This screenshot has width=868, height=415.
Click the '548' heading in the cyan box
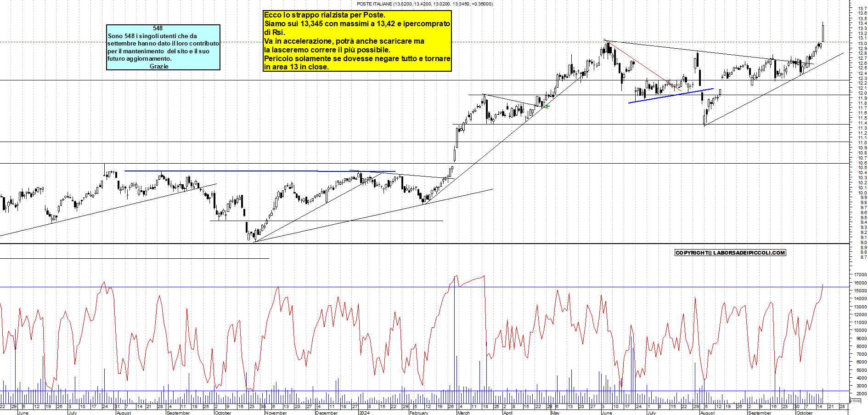(158, 28)
